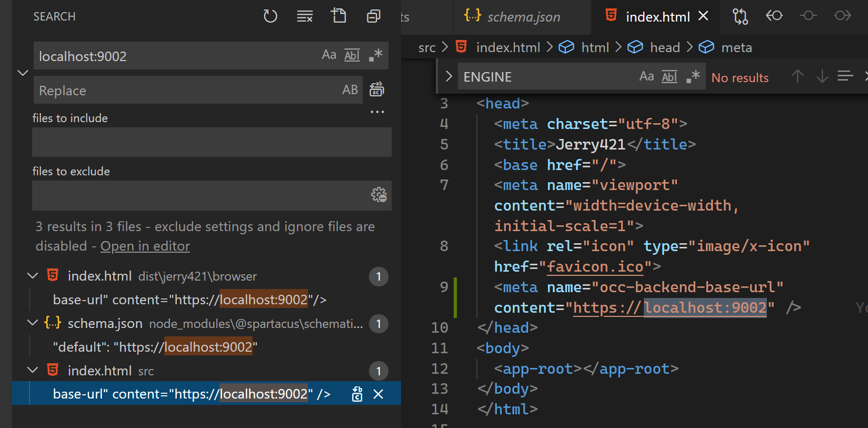Viewport: 868px width, 428px height.
Task: Enable Use Regular Expression in search panel
Action: point(375,55)
